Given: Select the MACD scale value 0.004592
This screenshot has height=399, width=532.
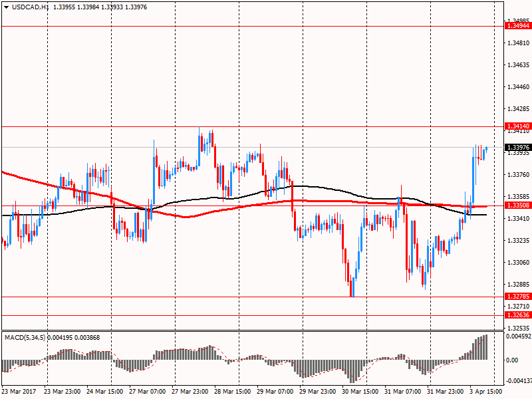Looking at the screenshot, I should [519, 336].
